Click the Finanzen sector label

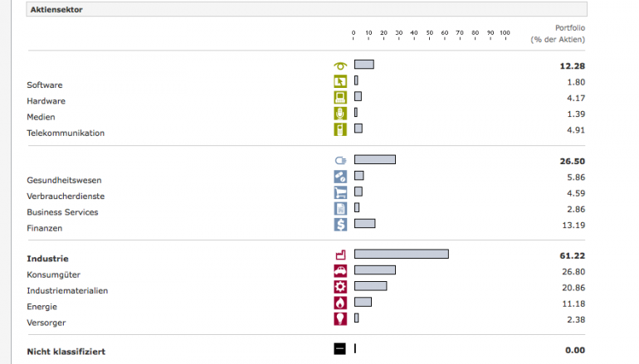pyautogui.click(x=45, y=228)
